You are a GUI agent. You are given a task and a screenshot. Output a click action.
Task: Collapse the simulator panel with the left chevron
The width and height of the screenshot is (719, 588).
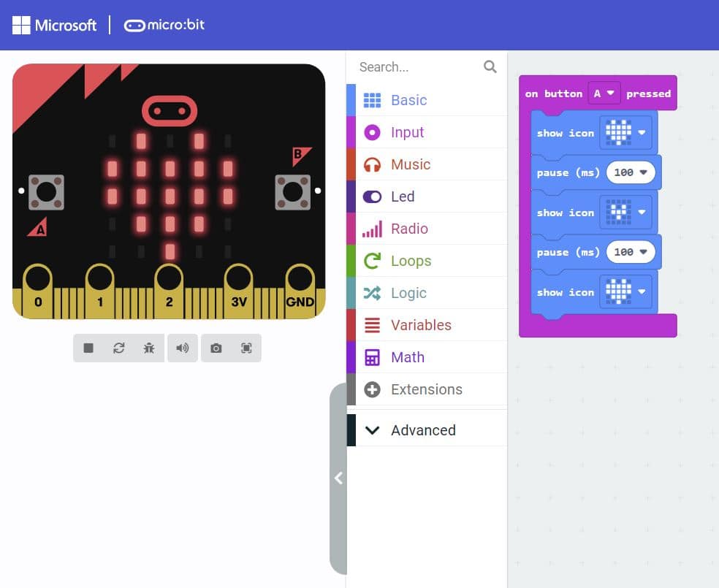point(338,478)
